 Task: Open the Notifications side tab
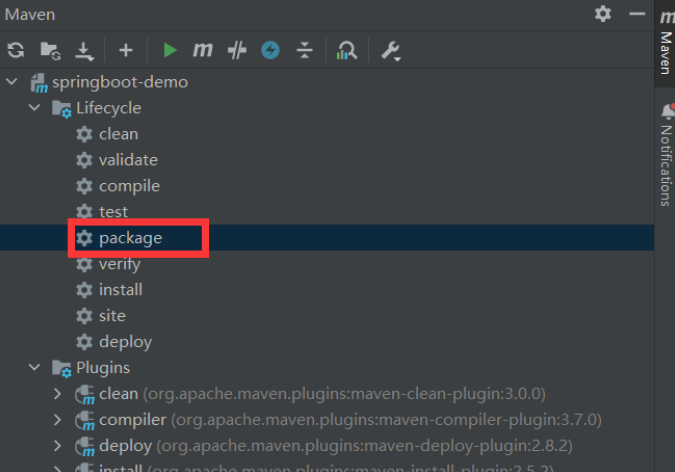pyautogui.click(x=666, y=156)
